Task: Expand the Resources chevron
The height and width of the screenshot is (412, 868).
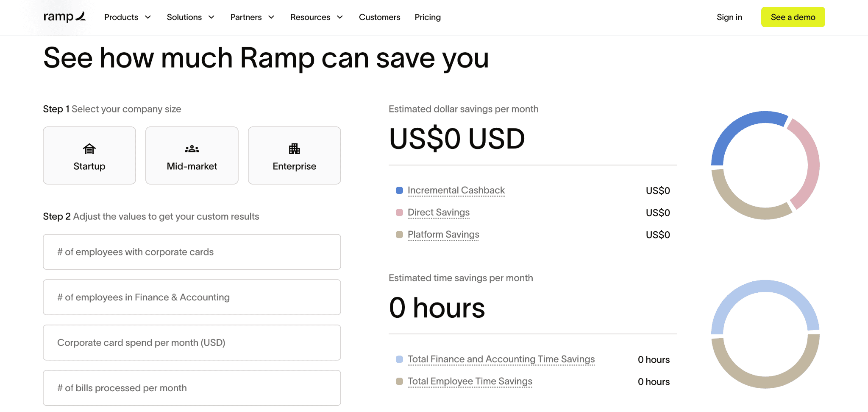Action: point(340,17)
